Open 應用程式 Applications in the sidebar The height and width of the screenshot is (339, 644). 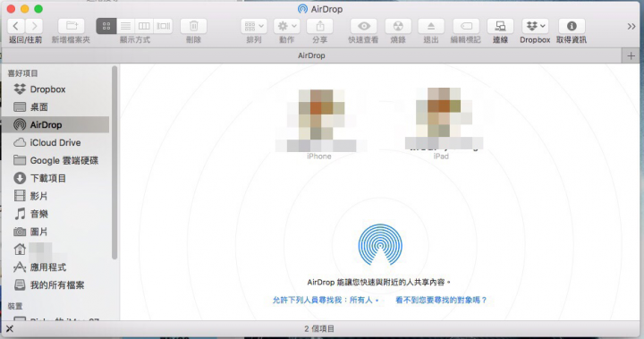coord(56,267)
